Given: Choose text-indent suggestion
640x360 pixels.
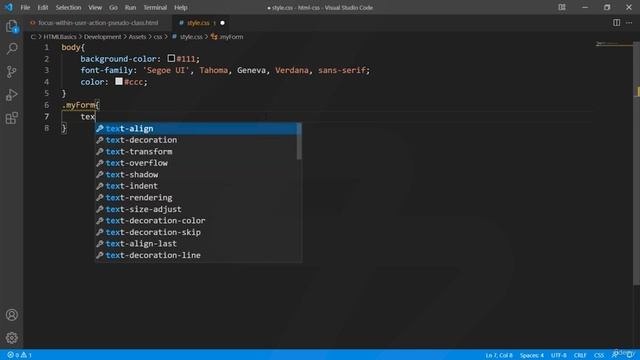Looking at the screenshot, I should [196, 186].
